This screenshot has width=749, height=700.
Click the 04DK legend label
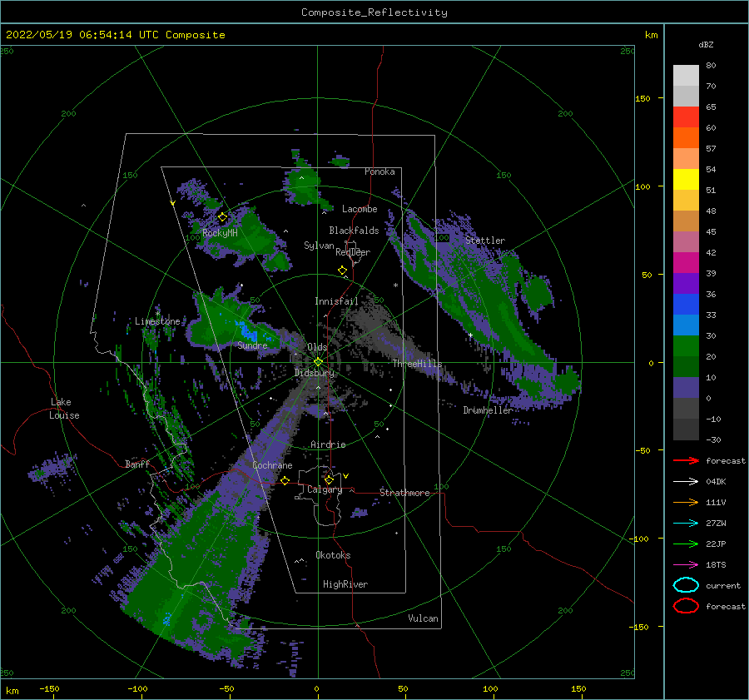[x=716, y=482]
